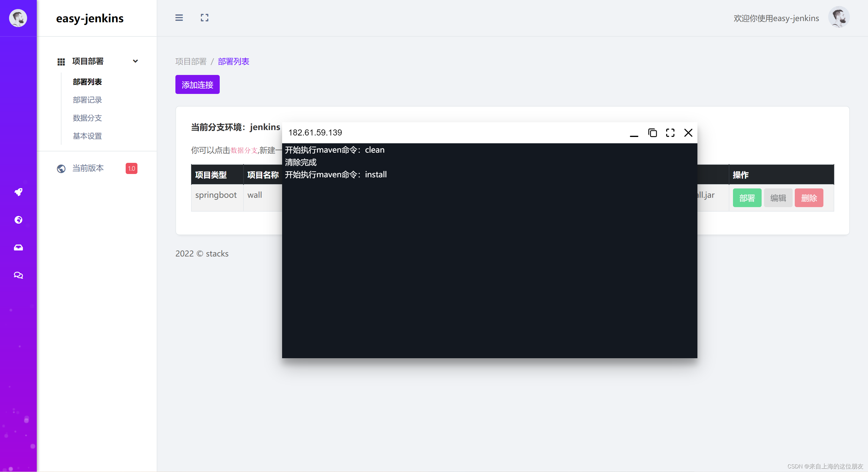Click the support/inbox icon in sidebar
The width and height of the screenshot is (868, 472).
pyautogui.click(x=19, y=247)
